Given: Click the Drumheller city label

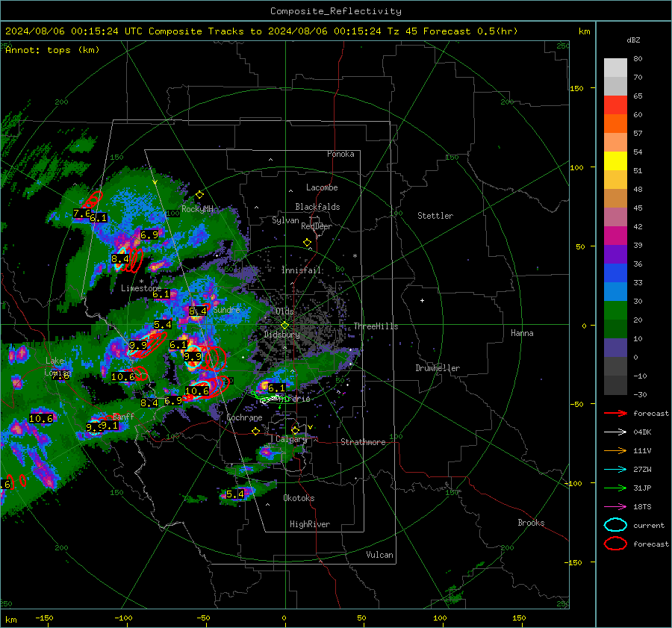Looking at the screenshot, I should [438, 368].
